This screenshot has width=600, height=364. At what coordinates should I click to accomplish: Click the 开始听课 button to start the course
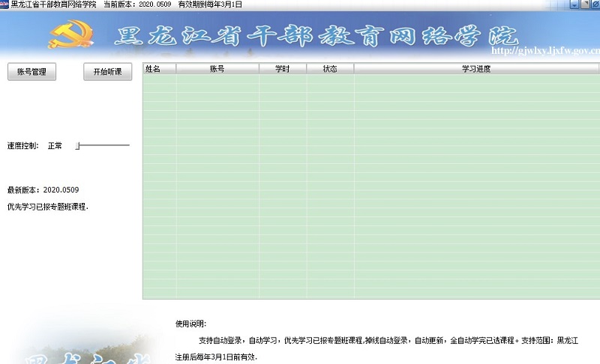tap(107, 71)
